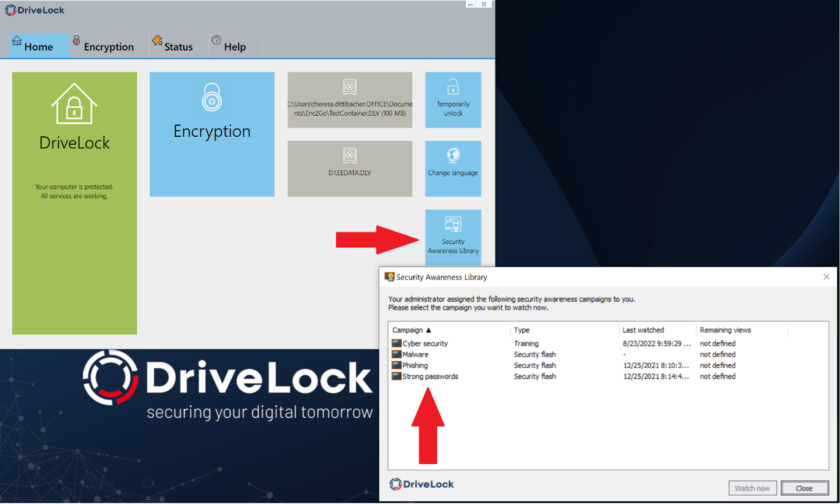Click the 12/25/2021 8:10:3... last watched cell
The height and width of the screenshot is (504, 840).
[656, 365]
